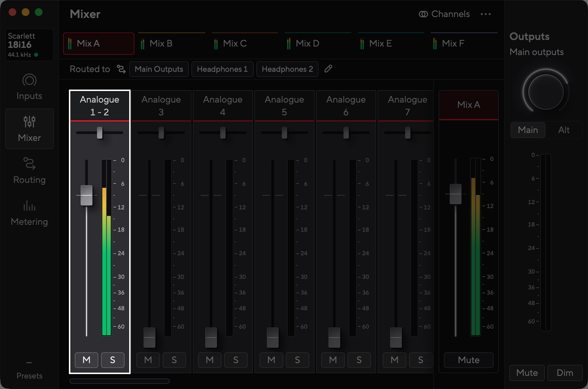This screenshot has width=588, height=389.
Task: Mute the Main outputs
Action: (x=527, y=373)
